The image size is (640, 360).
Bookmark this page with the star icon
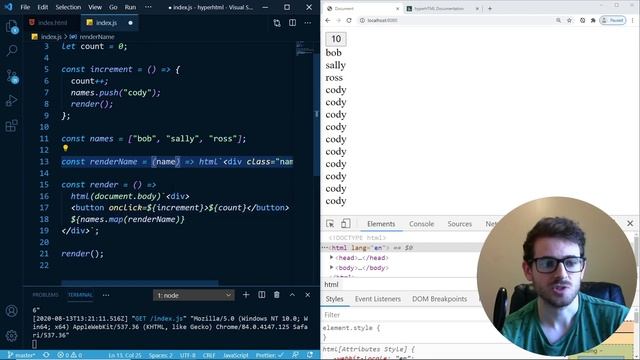(x=569, y=20)
